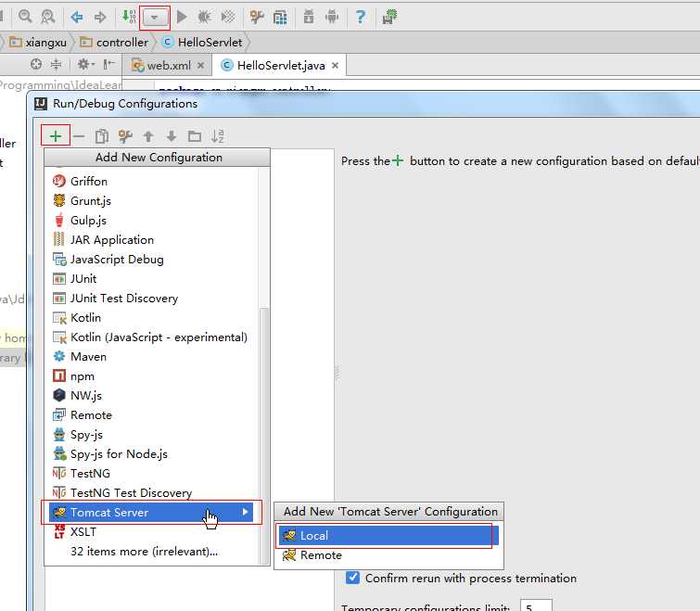Click the SDK Manager android download icon
Image resolution: width=700 pixels, height=611 pixels.
point(309,17)
